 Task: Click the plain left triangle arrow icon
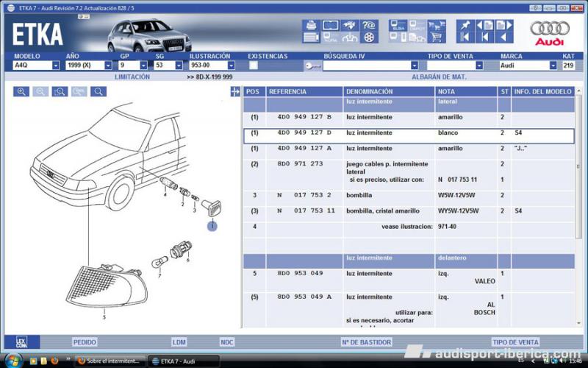tap(504, 38)
